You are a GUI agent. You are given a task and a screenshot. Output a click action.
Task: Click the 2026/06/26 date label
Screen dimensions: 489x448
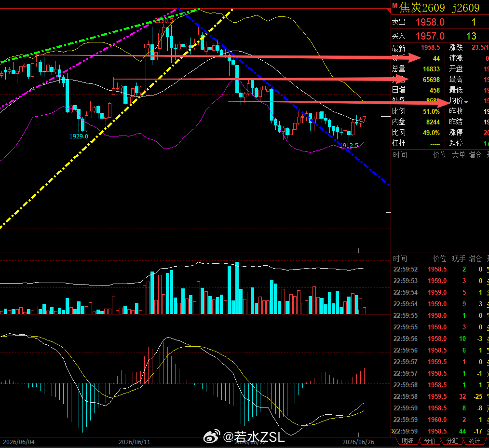tap(358, 442)
